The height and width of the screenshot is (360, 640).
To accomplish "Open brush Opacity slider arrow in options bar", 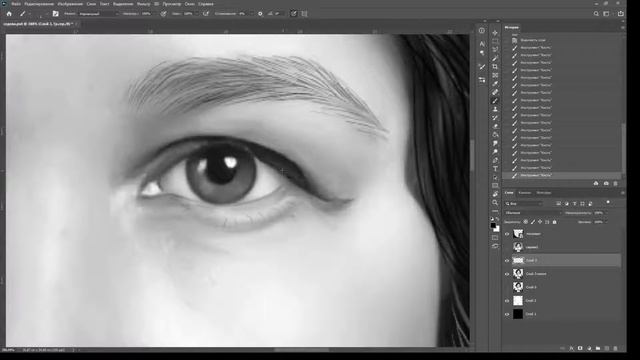I will click(x=153, y=13).
